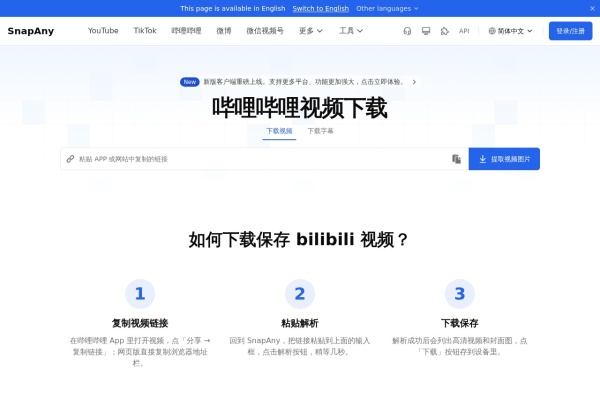Open the API link
The height and width of the screenshot is (400, 600).
464,31
